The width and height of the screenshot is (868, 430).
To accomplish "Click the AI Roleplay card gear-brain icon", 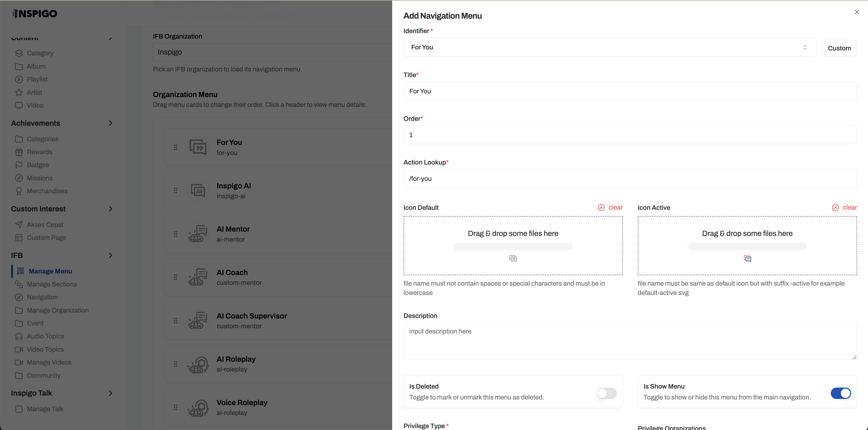I will (198, 364).
